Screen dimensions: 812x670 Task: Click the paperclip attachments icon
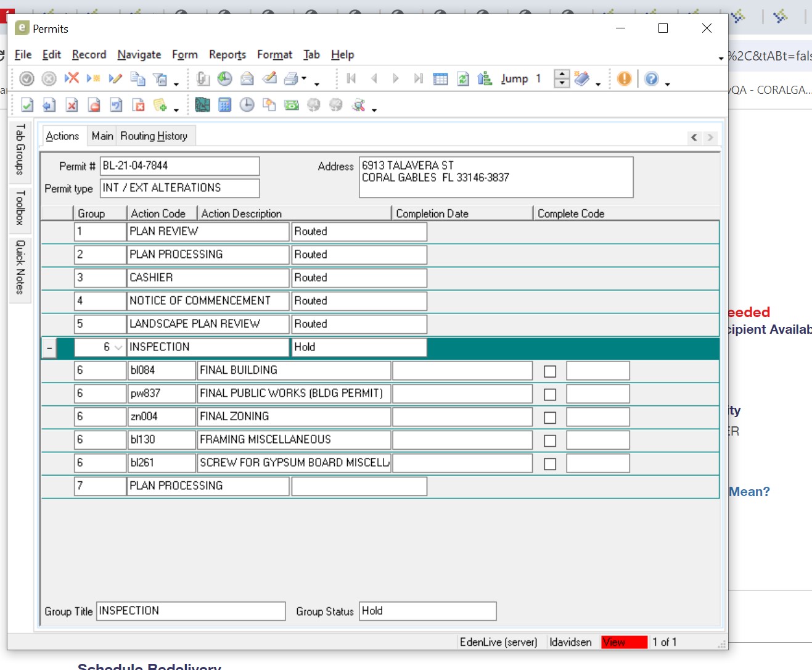[203, 79]
